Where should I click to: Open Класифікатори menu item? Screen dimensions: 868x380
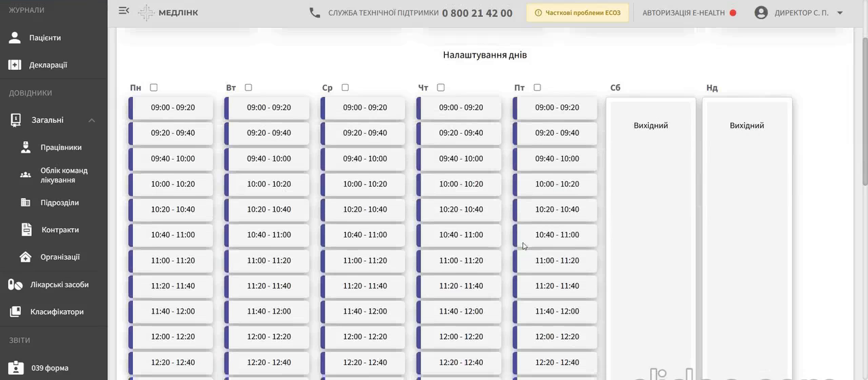click(x=57, y=312)
